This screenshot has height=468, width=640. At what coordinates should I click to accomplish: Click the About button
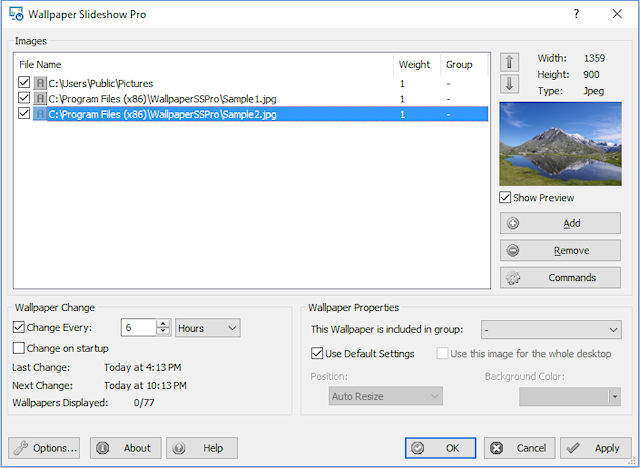[x=126, y=448]
